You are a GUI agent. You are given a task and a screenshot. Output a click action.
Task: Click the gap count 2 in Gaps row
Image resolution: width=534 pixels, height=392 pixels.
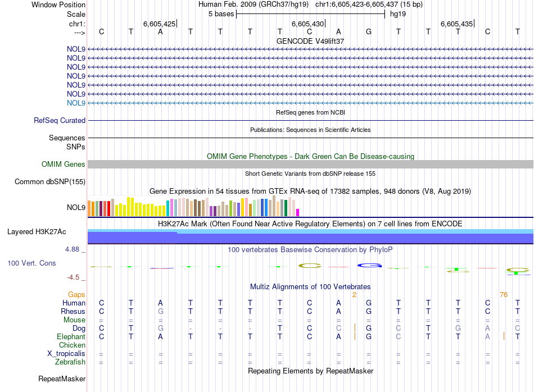tap(354, 295)
